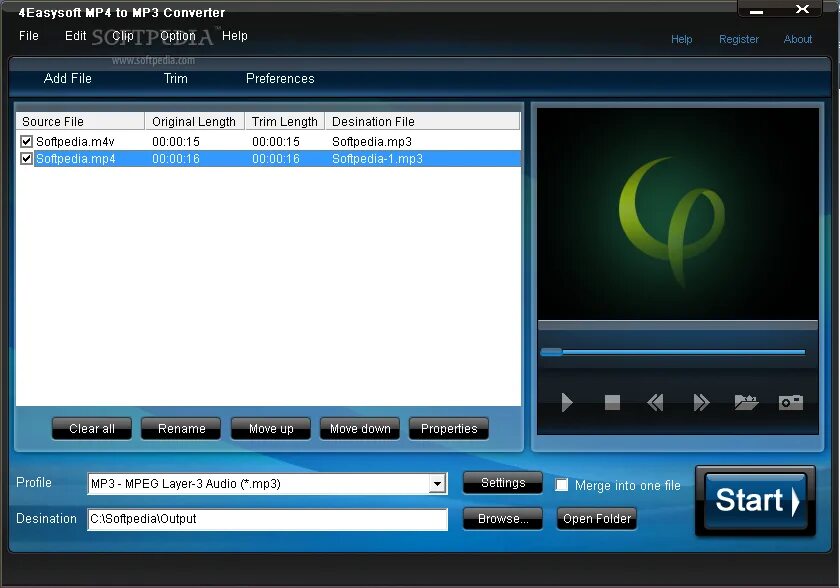840x588 pixels.
Task: Click the Properties button
Action: pos(449,428)
